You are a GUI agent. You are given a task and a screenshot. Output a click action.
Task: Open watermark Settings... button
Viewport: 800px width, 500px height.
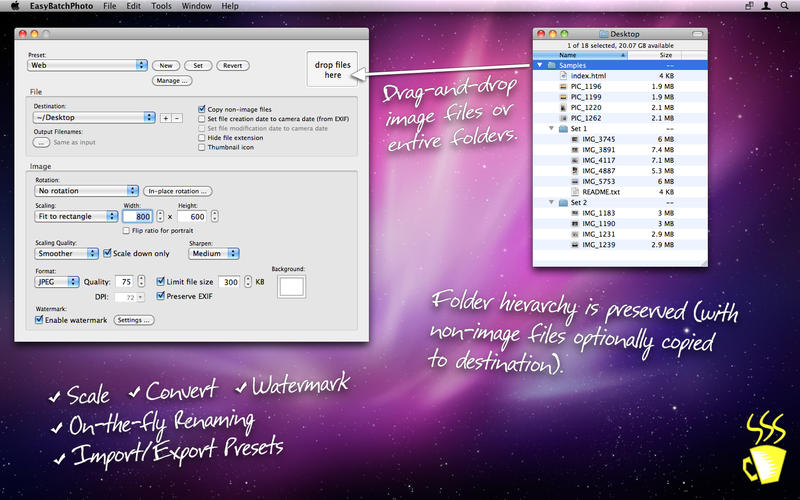[x=133, y=320]
